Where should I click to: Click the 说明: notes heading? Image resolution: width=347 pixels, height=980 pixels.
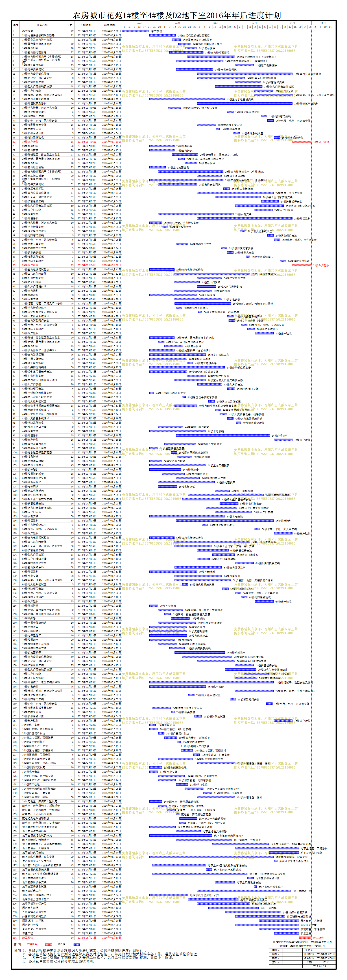coord(19,951)
